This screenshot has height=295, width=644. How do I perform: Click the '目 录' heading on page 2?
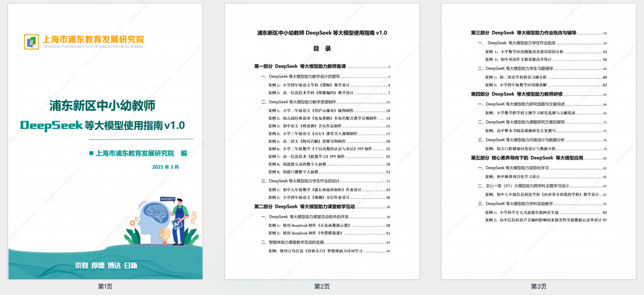322,49
